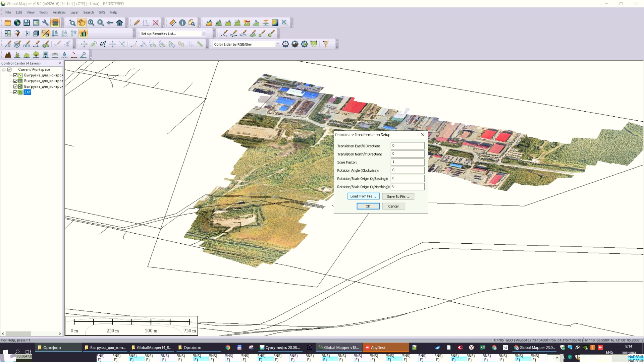Screen dimensions: 644x362
Task: Open the Layer menu
Action: click(74, 12)
